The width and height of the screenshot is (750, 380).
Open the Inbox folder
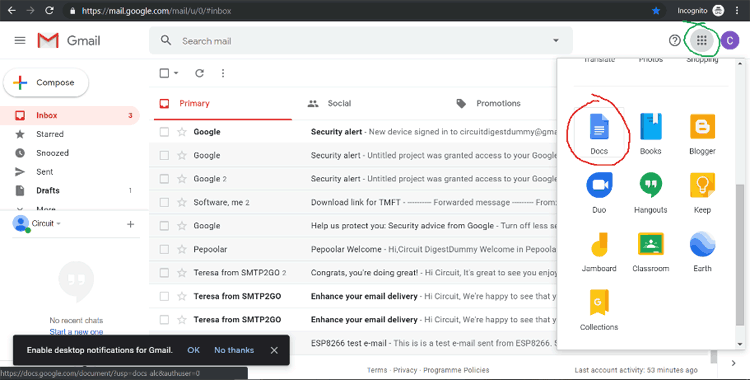[70, 115]
